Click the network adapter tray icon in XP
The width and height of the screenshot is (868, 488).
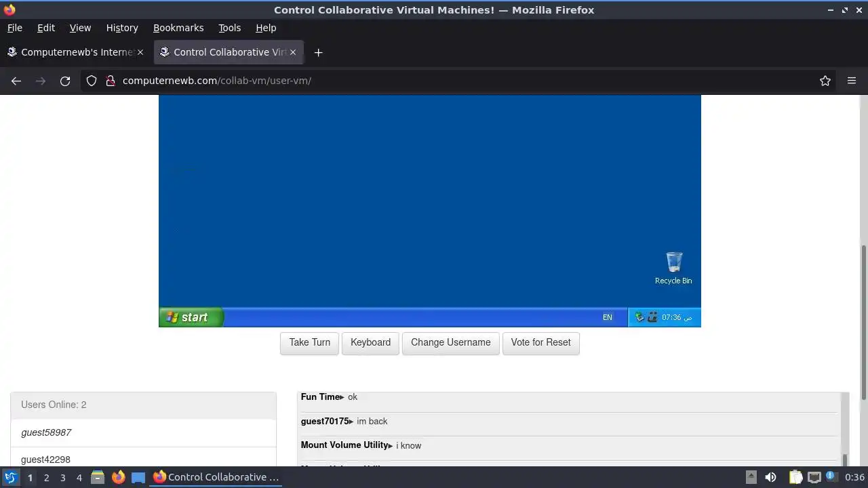point(652,317)
